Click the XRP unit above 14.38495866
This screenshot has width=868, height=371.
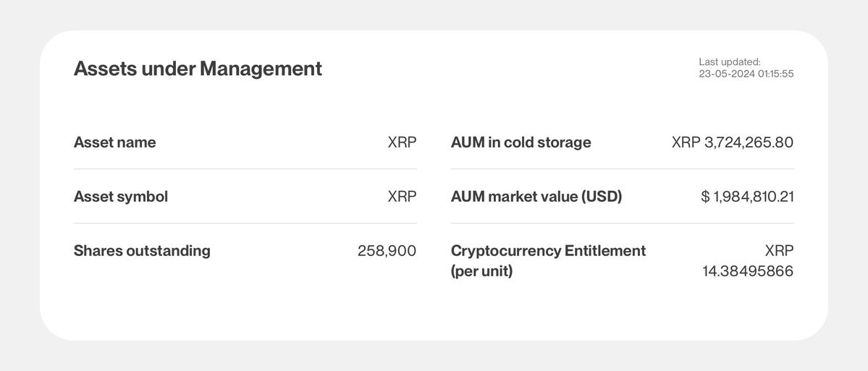tap(780, 251)
